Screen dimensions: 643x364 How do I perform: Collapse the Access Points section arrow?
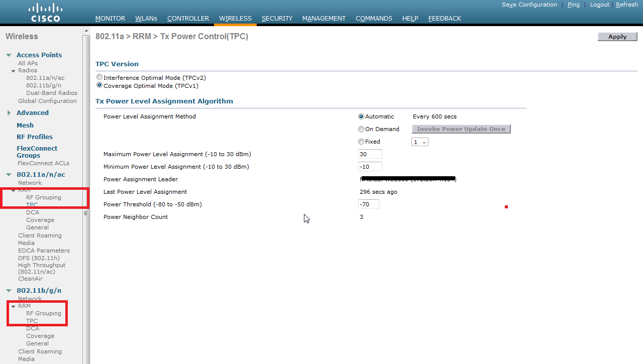tap(9, 55)
